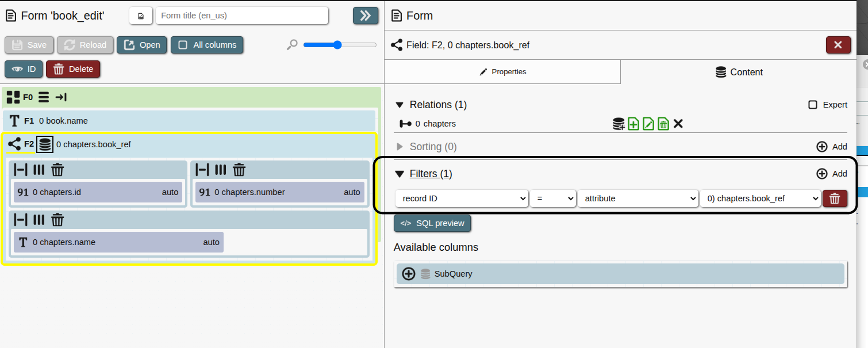Toggle the Expert checkbox
The image size is (868, 348).
coord(813,105)
